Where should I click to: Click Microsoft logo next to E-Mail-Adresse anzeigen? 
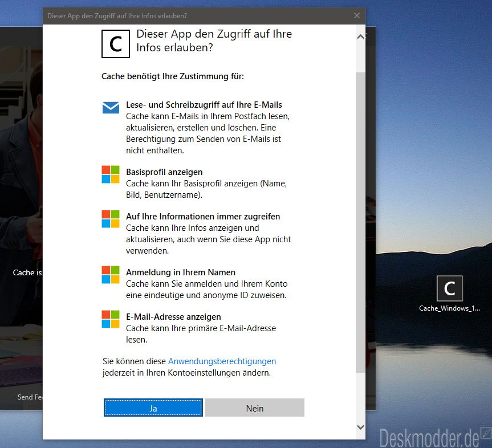pyautogui.click(x=111, y=319)
